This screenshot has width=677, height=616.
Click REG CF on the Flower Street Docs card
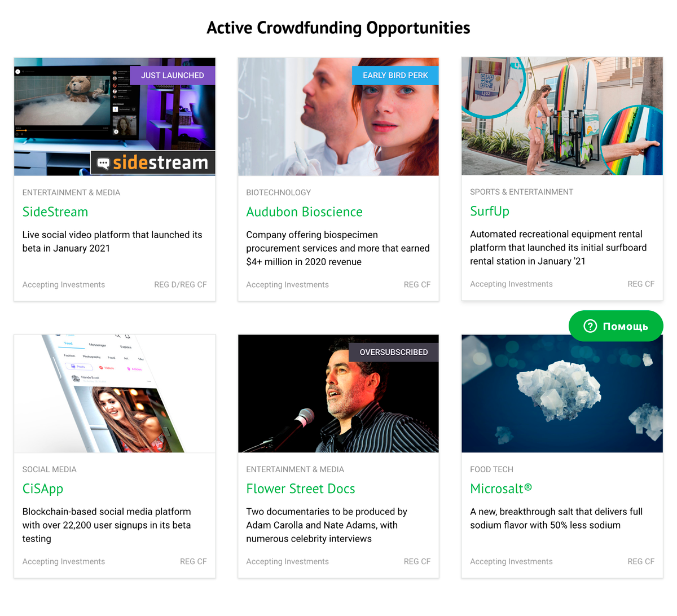point(417,562)
